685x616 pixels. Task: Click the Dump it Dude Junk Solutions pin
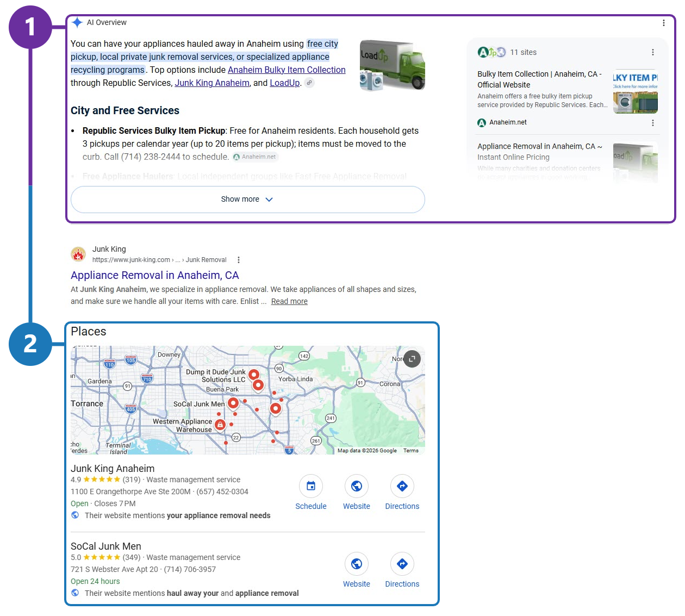[x=254, y=375]
